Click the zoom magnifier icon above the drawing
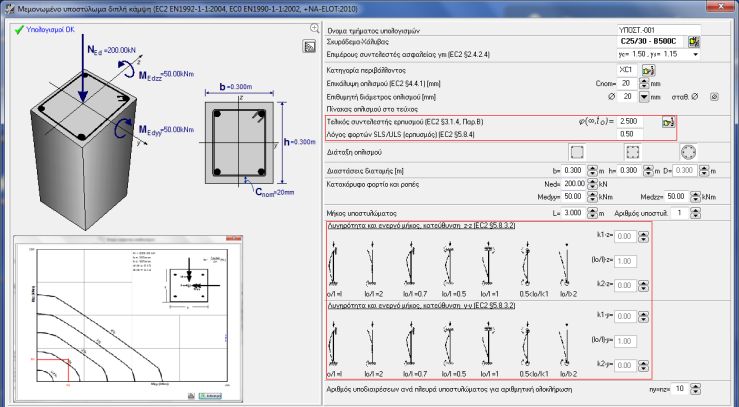The width and height of the screenshot is (739, 407). click(x=314, y=28)
